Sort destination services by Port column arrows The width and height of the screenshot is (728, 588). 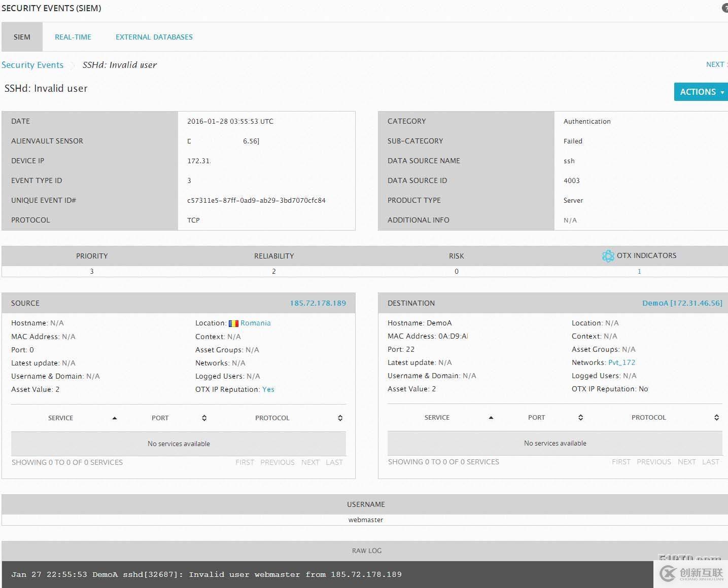[x=580, y=418]
